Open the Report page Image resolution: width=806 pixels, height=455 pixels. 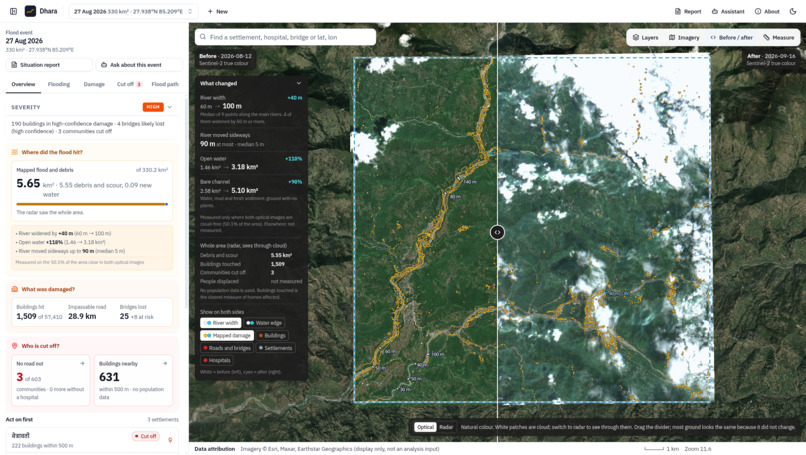coord(688,11)
